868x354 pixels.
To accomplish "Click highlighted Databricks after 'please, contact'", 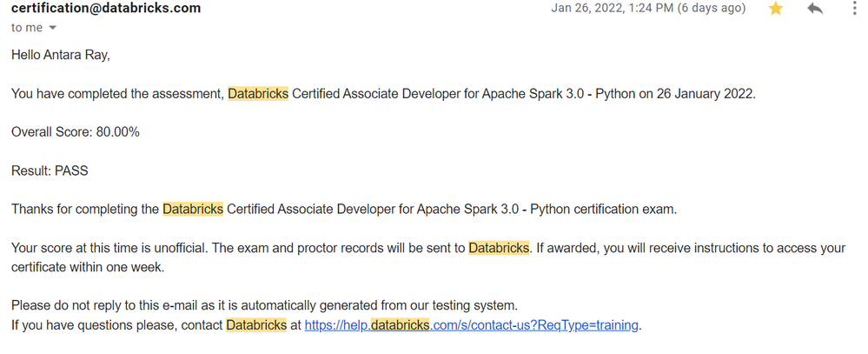I will coord(256,325).
